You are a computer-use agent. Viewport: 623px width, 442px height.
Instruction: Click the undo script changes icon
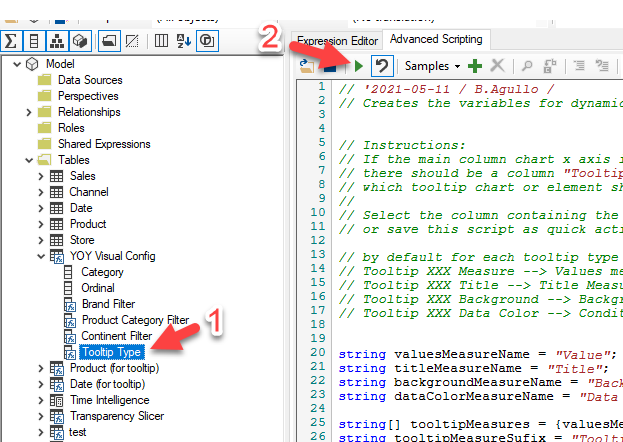click(381, 66)
